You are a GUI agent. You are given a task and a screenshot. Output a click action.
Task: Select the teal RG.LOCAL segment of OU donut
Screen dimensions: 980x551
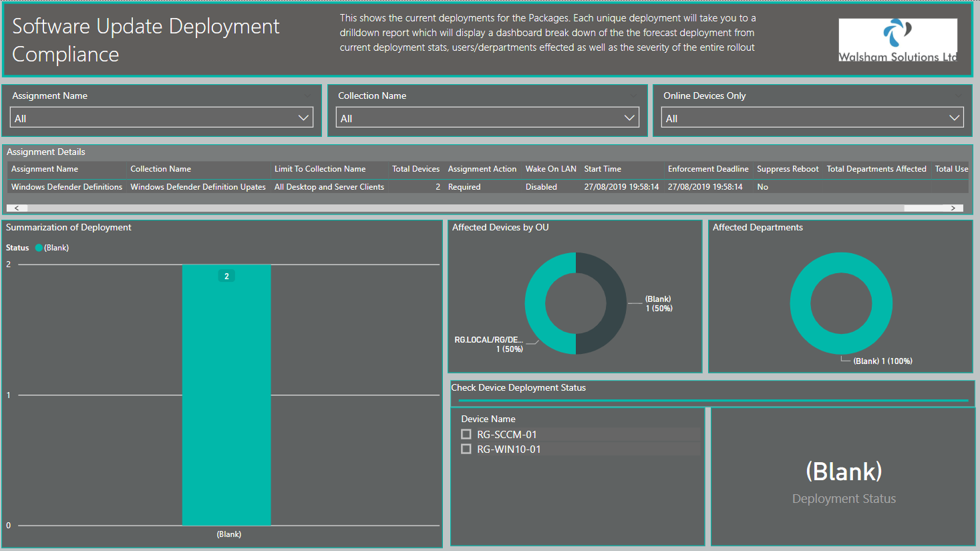(541, 303)
